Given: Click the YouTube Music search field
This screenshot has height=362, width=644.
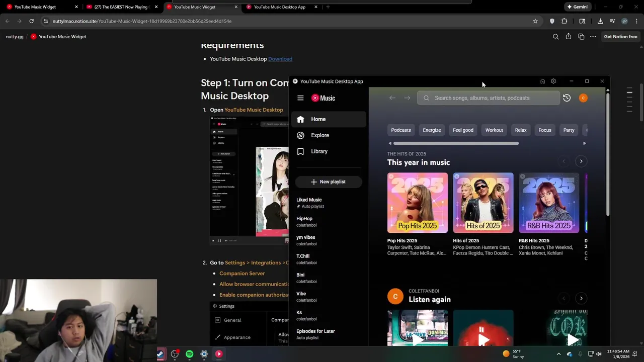Looking at the screenshot, I should (x=489, y=98).
